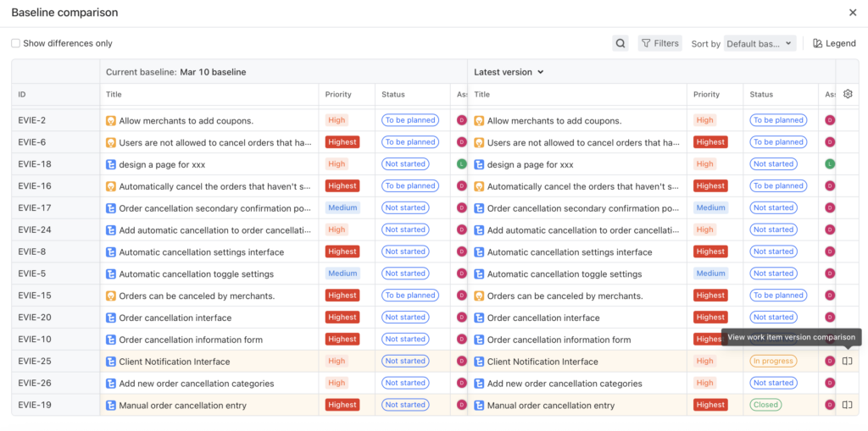Click the Legend icon button
Image resolution: width=868 pixels, height=431 pixels.
(834, 43)
